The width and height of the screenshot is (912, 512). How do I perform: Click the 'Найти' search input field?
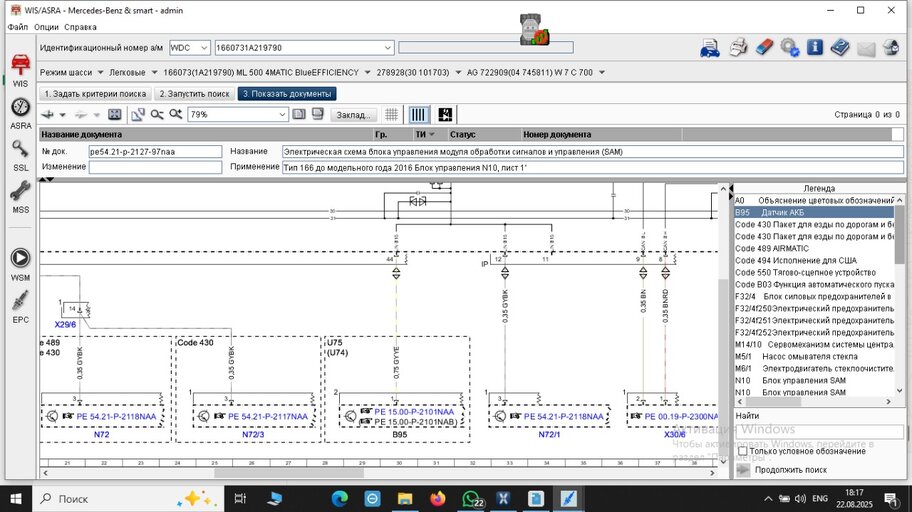click(x=819, y=432)
